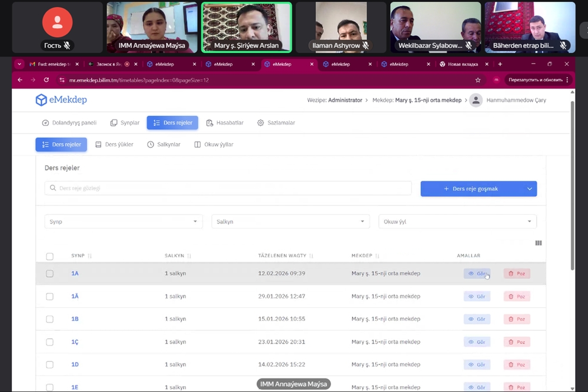Viewport: 588px width, 392px height.
Task: Open a new browser tab with plus icon
Action: pos(500,64)
